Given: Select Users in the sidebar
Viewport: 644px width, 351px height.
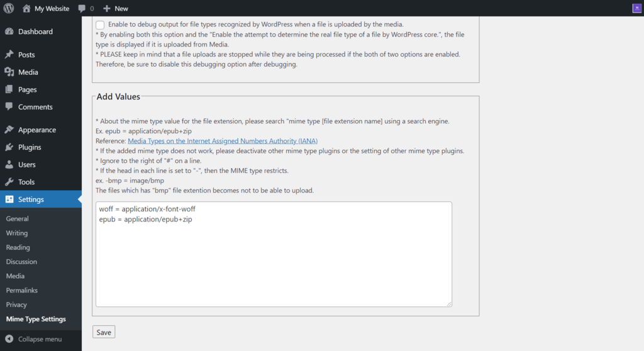Looking at the screenshot, I should point(27,165).
